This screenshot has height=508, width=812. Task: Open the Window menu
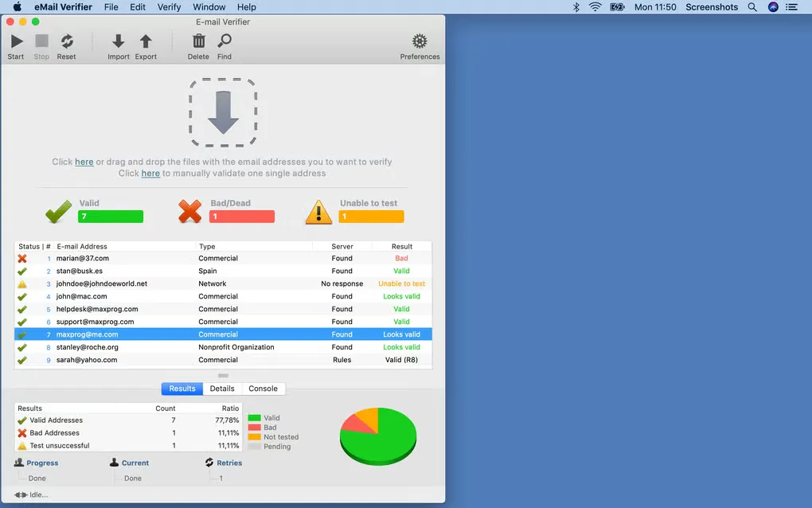click(209, 7)
